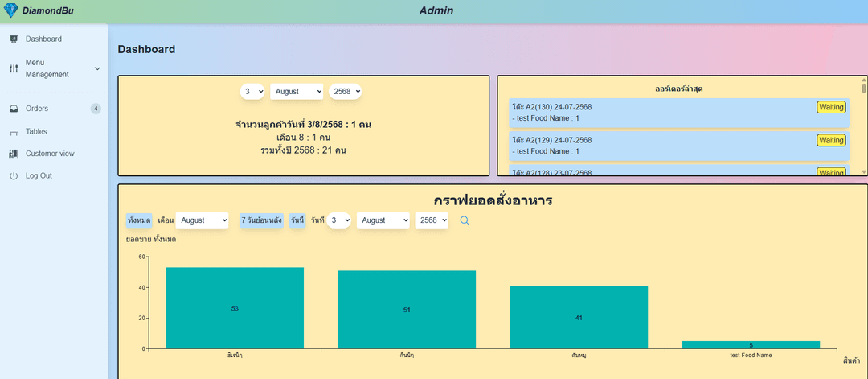Open the customer count month August dropdown

[297, 92]
